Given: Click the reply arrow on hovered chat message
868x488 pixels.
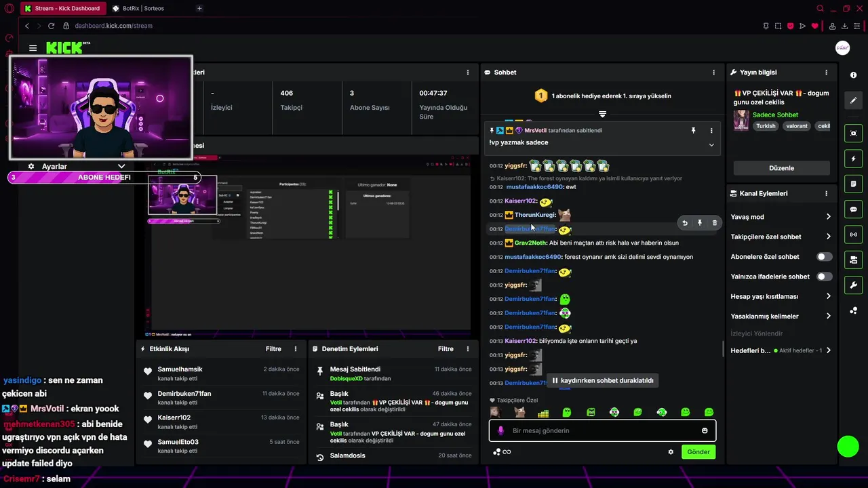Looking at the screenshot, I should (685, 222).
